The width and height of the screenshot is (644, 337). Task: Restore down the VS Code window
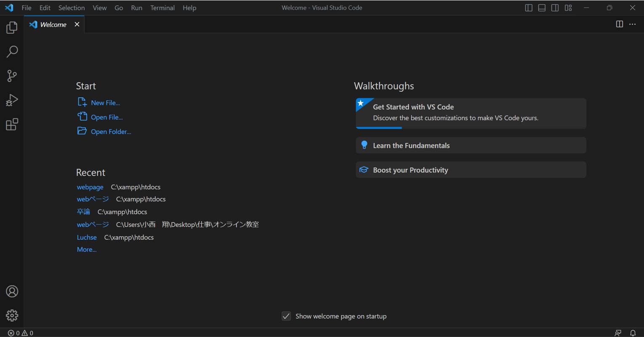[x=609, y=8]
